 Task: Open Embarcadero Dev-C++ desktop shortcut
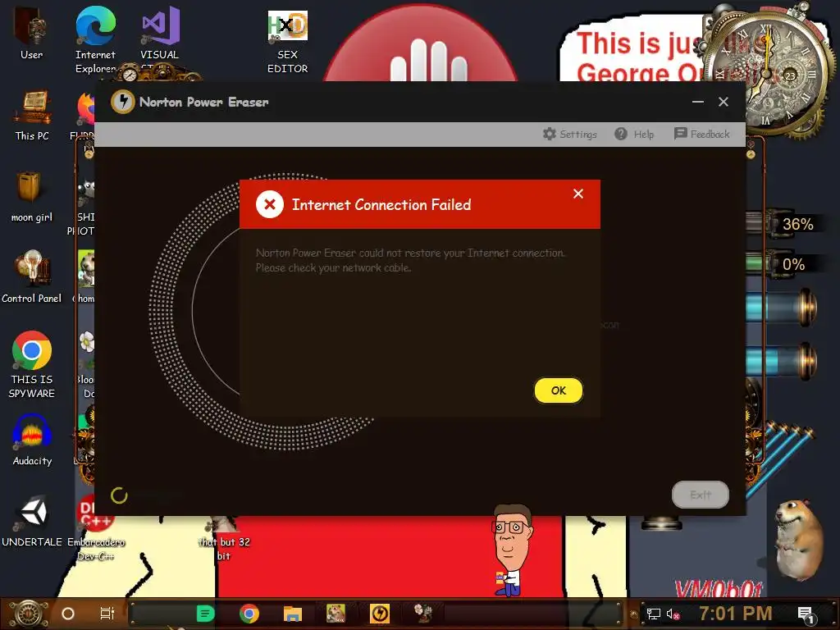point(96,528)
